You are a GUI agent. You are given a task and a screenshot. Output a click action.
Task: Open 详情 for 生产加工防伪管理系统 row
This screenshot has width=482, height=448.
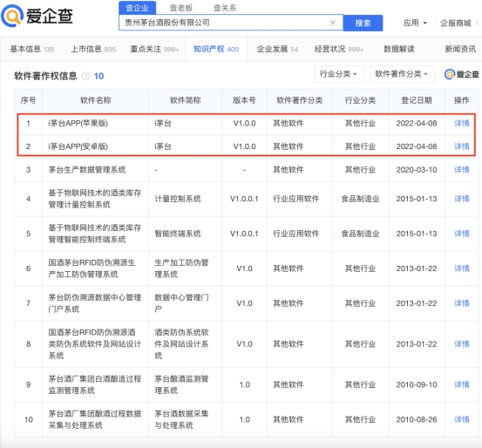[462, 268]
